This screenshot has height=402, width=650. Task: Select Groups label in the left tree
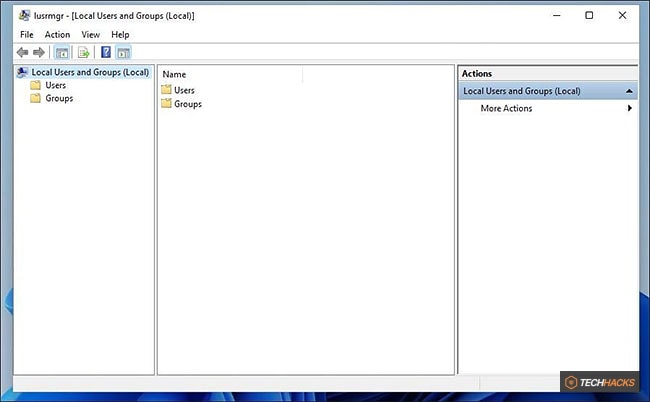(59, 99)
